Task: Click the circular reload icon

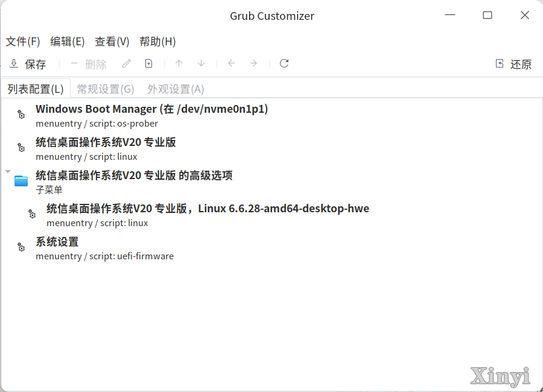Action: [x=284, y=63]
